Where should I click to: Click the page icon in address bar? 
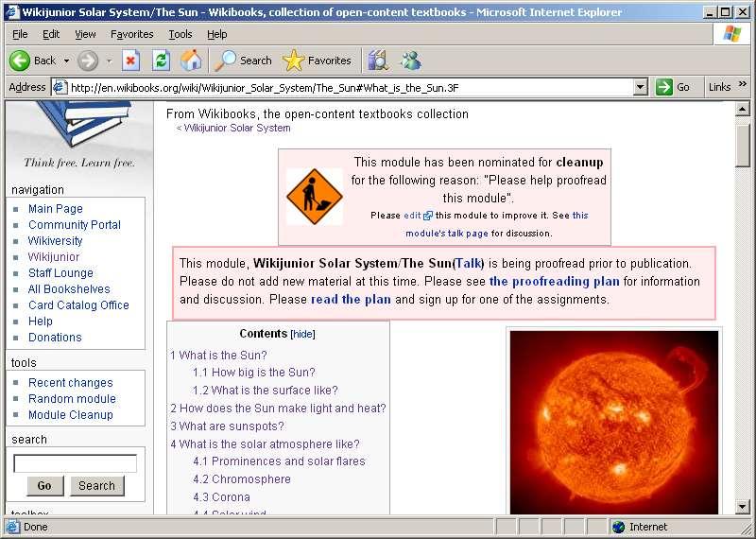(60, 87)
